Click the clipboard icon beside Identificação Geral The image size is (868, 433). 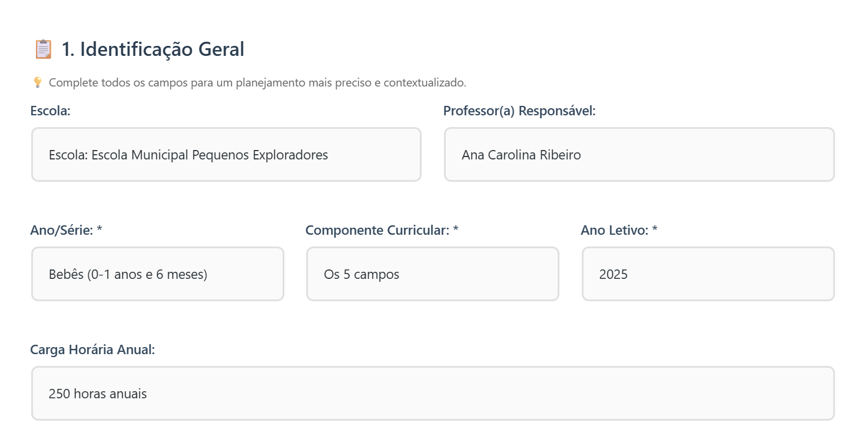tap(43, 49)
